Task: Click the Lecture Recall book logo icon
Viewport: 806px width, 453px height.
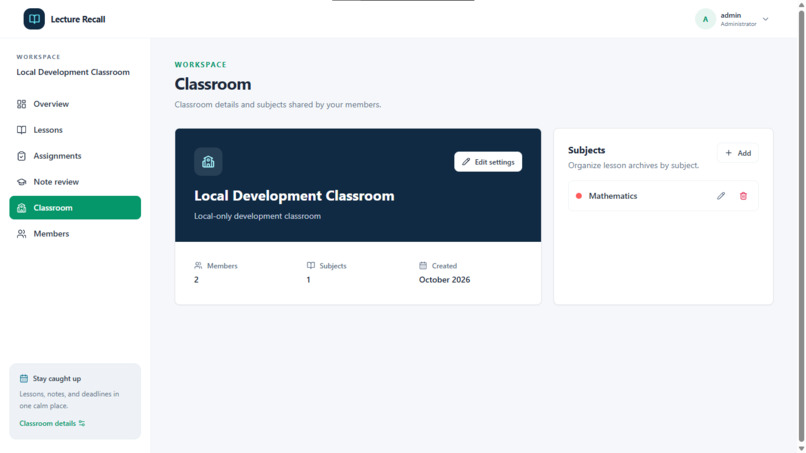Action: (x=34, y=19)
